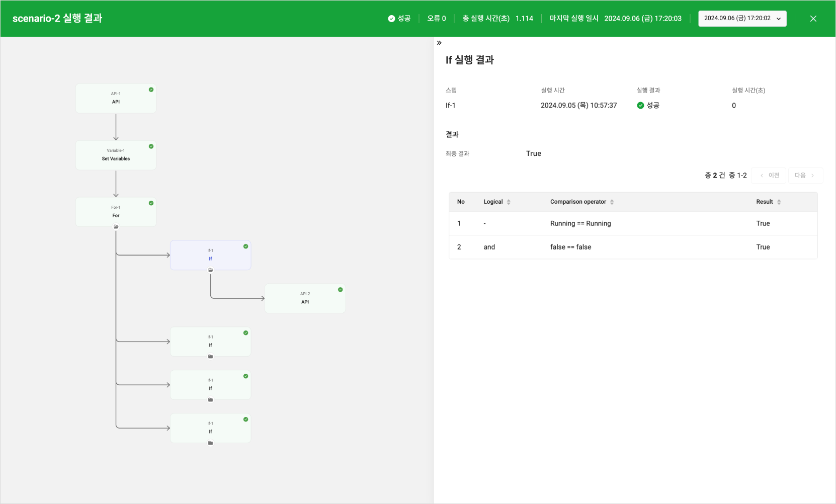Viewport: 836px width, 504px height.
Task: Select the API-1 node in flow
Action: [x=116, y=98]
